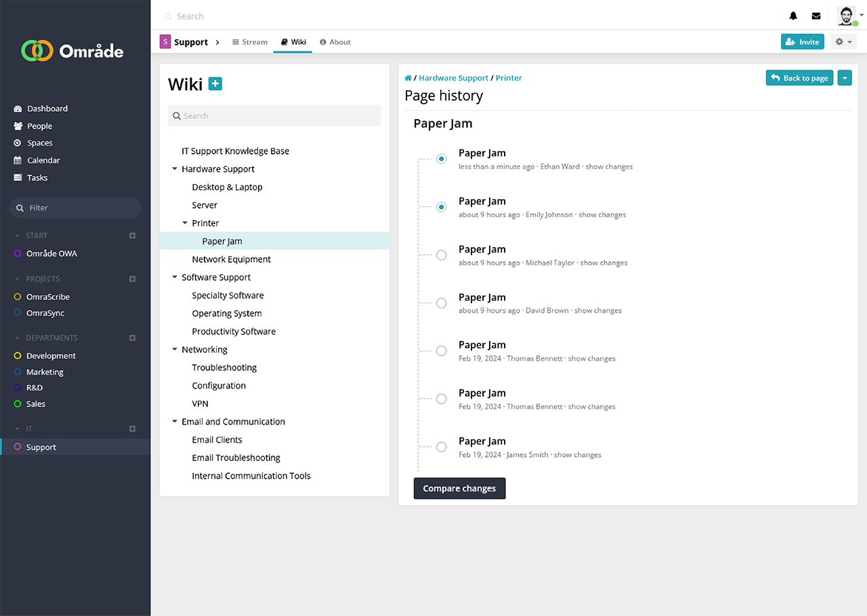Image resolution: width=867 pixels, height=616 pixels.
Task: Click the Compare changes button
Action: tap(459, 488)
